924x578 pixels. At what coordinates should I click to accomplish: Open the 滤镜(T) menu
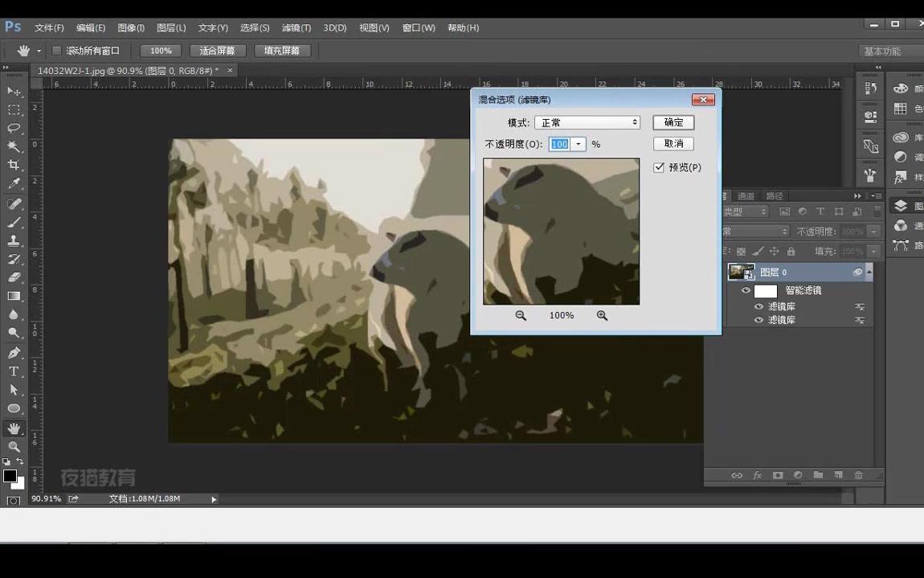click(296, 28)
